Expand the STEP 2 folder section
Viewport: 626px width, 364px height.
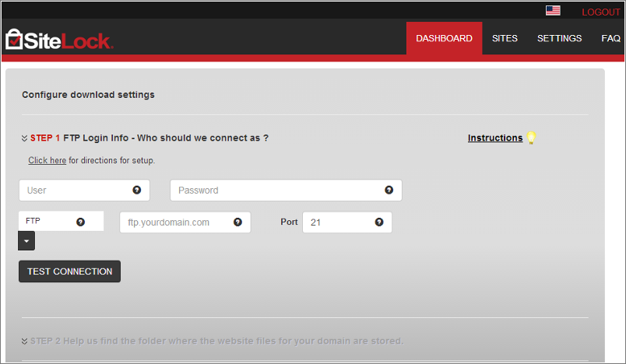tap(25, 341)
